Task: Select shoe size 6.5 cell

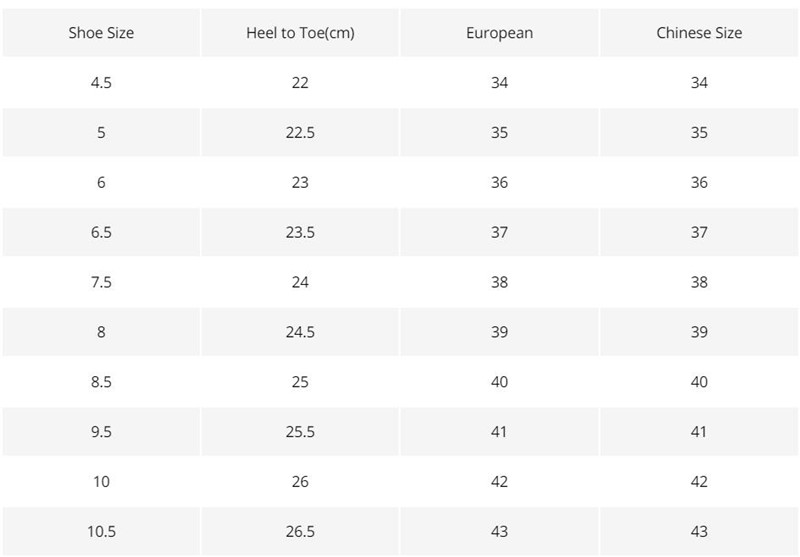Action: click(101, 232)
